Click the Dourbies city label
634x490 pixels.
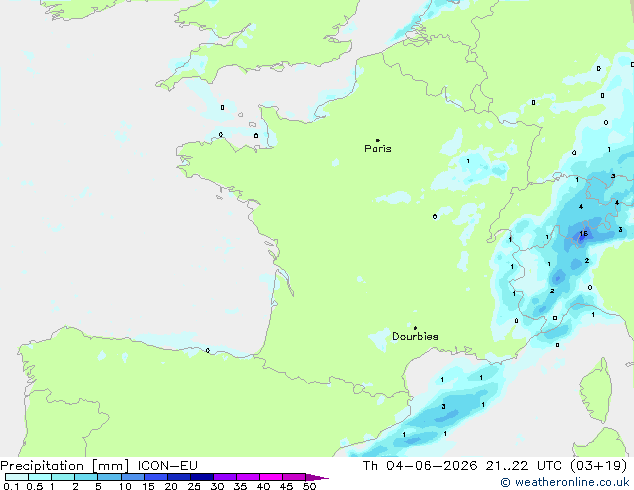pyautogui.click(x=415, y=336)
